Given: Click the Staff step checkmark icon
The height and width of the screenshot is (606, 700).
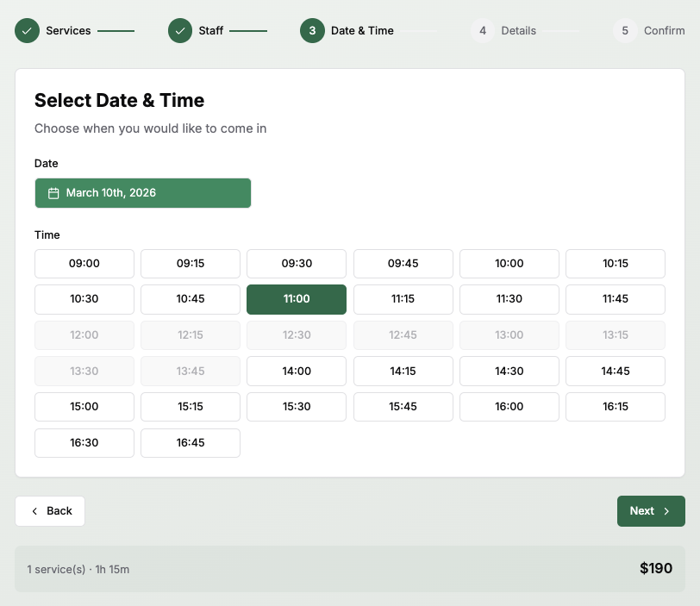Looking at the screenshot, I should (179, 30).
